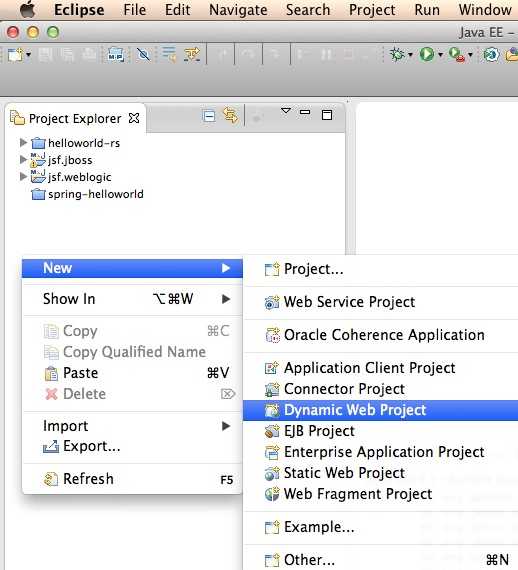The width and height of the screenshot is (518, 570).
Task: Select Other... in the New submenu
Action: (381, 560)
